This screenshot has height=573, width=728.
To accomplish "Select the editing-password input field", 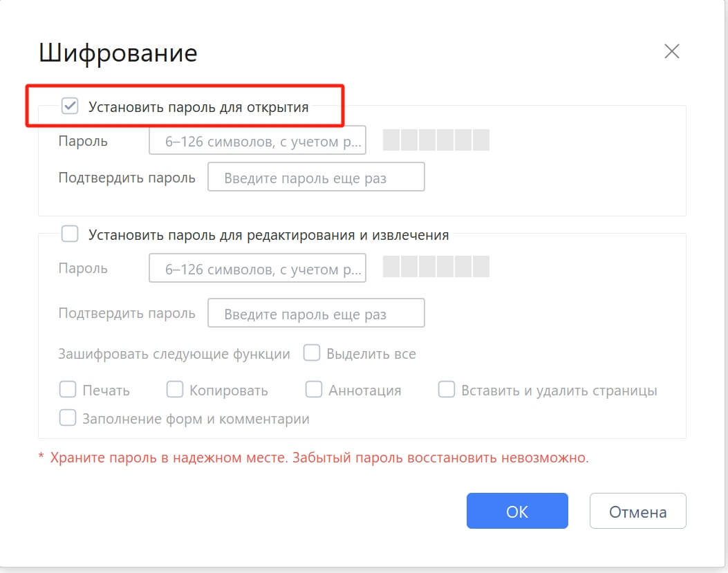I will tap(257, 268).
